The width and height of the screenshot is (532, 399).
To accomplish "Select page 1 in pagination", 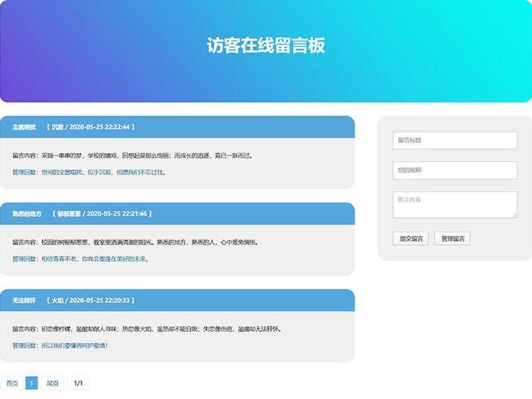I will (31, 384).
